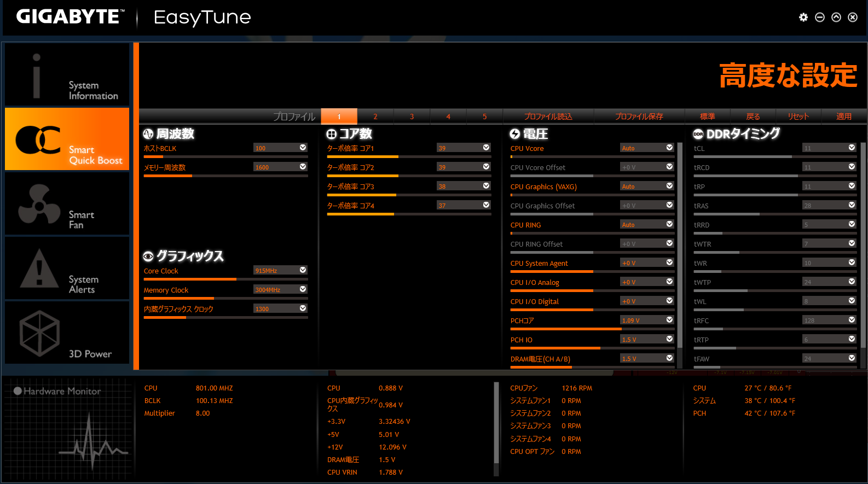Click the 高度な設定 heading
This screenshot has height=484, width=868.
coord(788,75)
